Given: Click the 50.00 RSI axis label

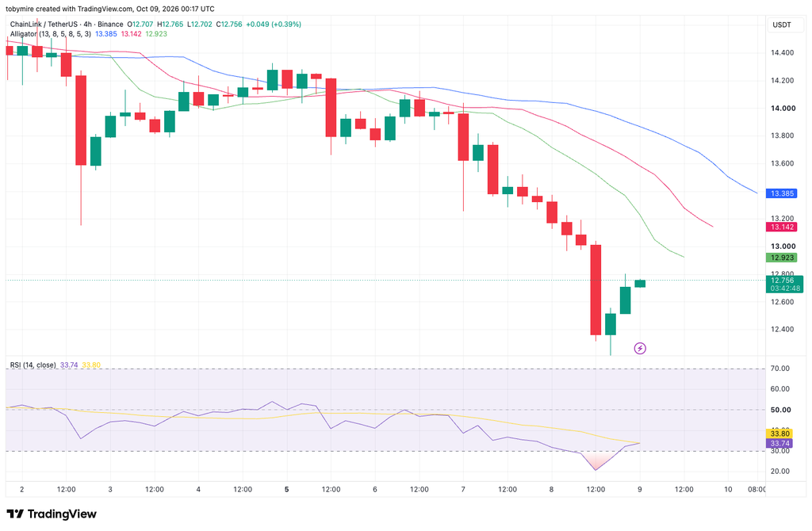Looking at the screenshot, I should coord(780,410).
